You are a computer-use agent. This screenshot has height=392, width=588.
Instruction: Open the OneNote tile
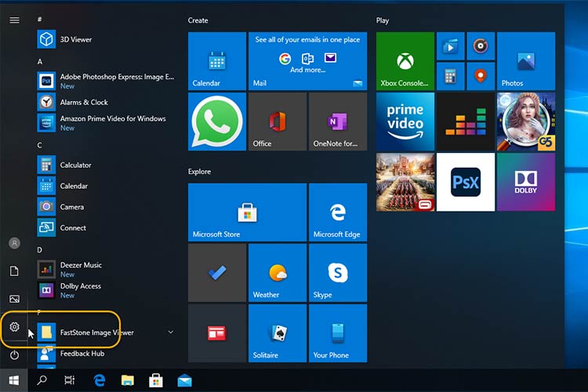pos(338,122)
